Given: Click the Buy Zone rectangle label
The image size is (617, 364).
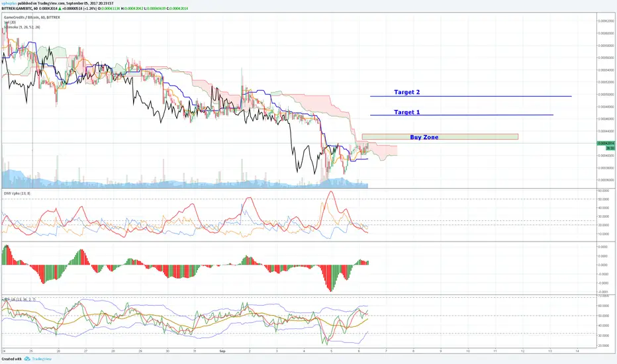Looking at the screenshot, I should [x=424, y=137].
